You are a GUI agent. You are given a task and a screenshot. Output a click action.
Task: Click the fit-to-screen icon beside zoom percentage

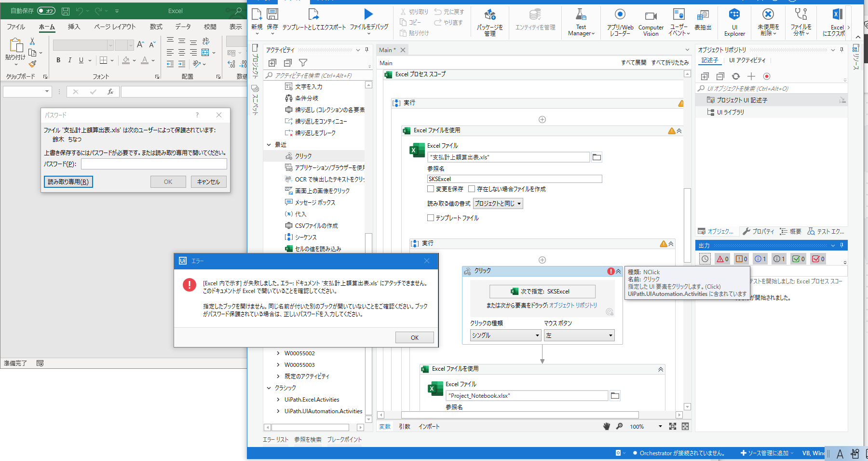pyautogui.click(x=673, y=426)
